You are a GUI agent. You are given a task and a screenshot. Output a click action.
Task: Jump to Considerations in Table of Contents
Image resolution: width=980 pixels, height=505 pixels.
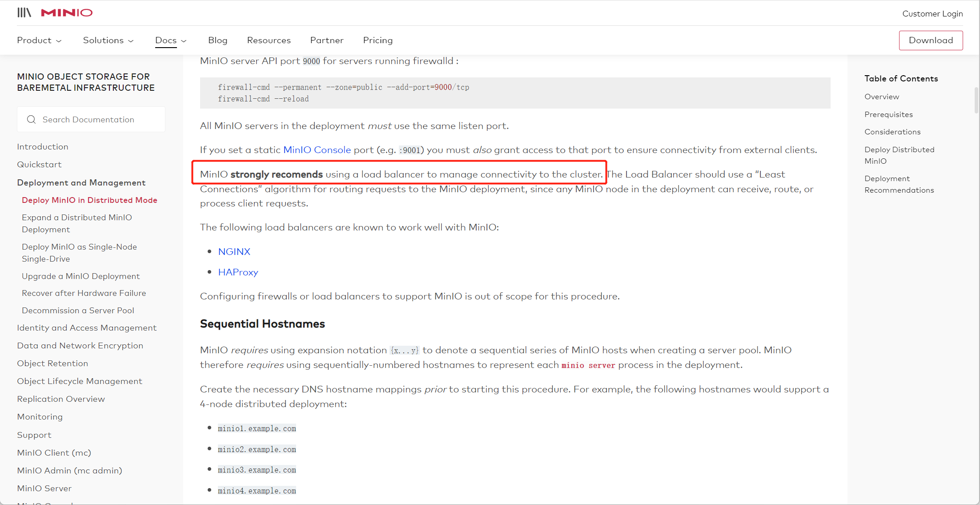892,132
